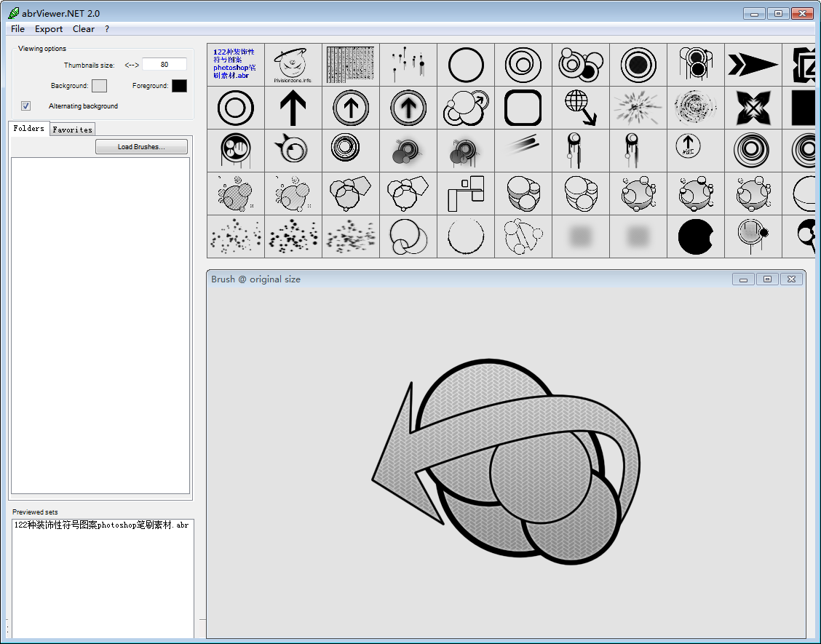Select the .abr file in Previewed sets

(101, 525)
